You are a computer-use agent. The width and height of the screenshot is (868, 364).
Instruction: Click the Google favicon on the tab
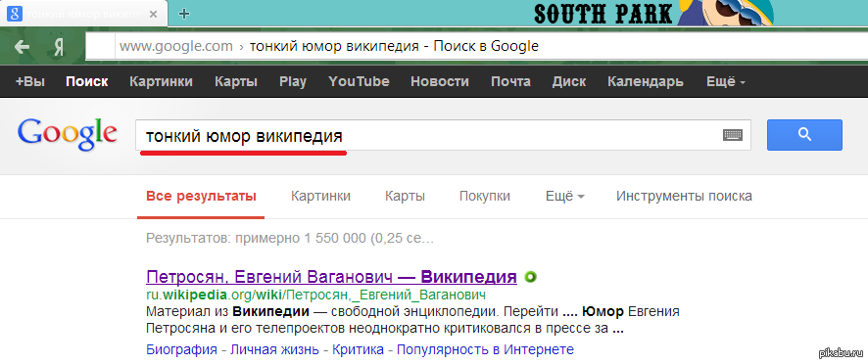click(15, 14)
